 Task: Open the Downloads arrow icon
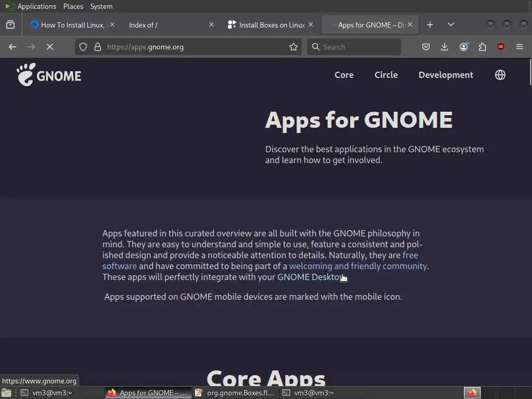point(445,47)
